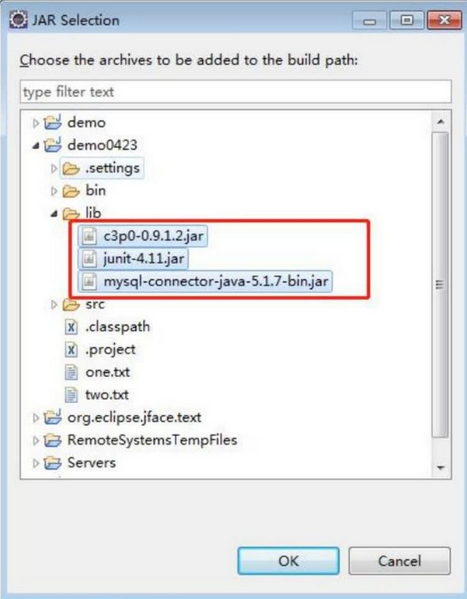This screenshot has height=599, width=467.
Task: Click the .project XML file icon
Action: click(71, 350)
